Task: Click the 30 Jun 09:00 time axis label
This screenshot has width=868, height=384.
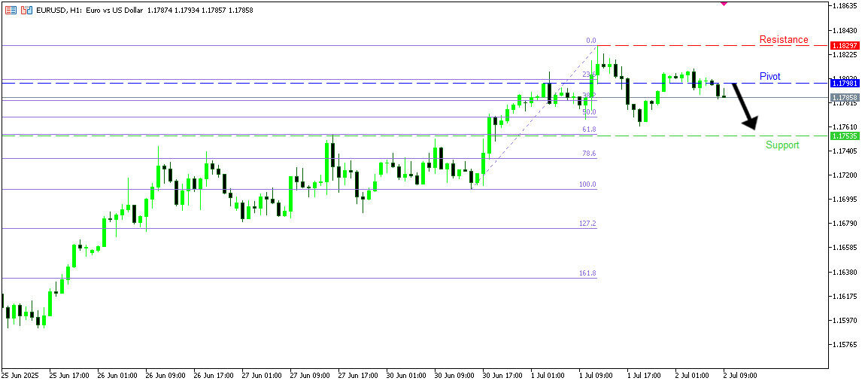Action: [x=454, y=374]
